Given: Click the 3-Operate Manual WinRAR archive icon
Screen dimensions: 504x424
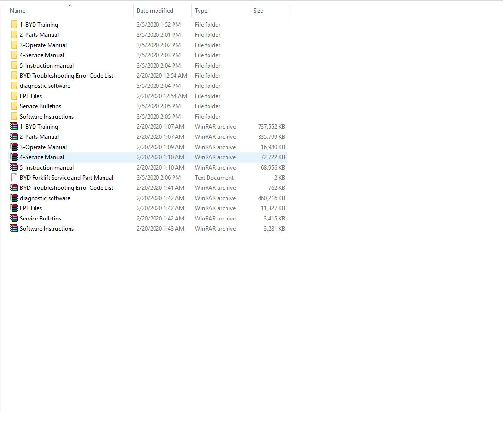Looking at the screenshot, I should [x=14, y=147].
